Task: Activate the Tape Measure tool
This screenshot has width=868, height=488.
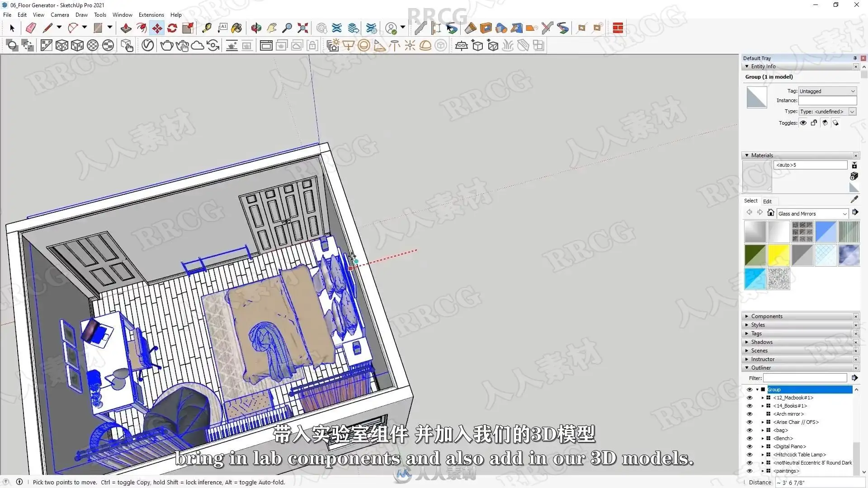Action: pos(207,28)
